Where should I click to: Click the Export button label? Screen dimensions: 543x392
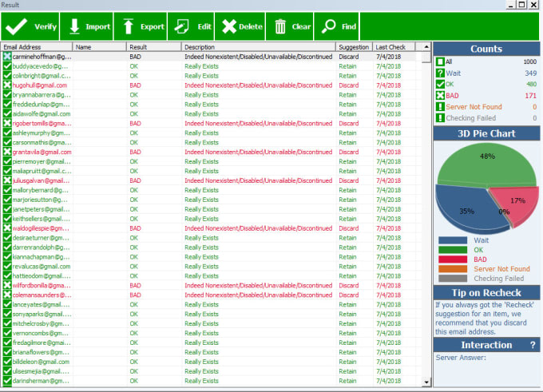(152, 26)
